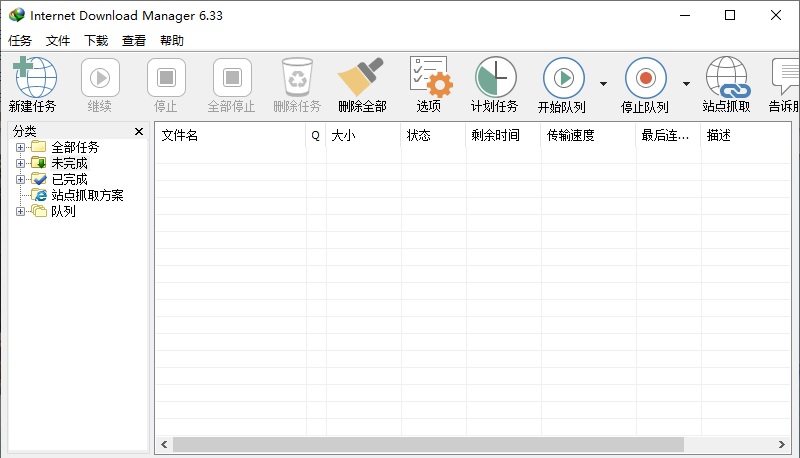This screenshot has width=800, height=458.
Task: Open the 任务 menu
Action: [x=20, y=40]
